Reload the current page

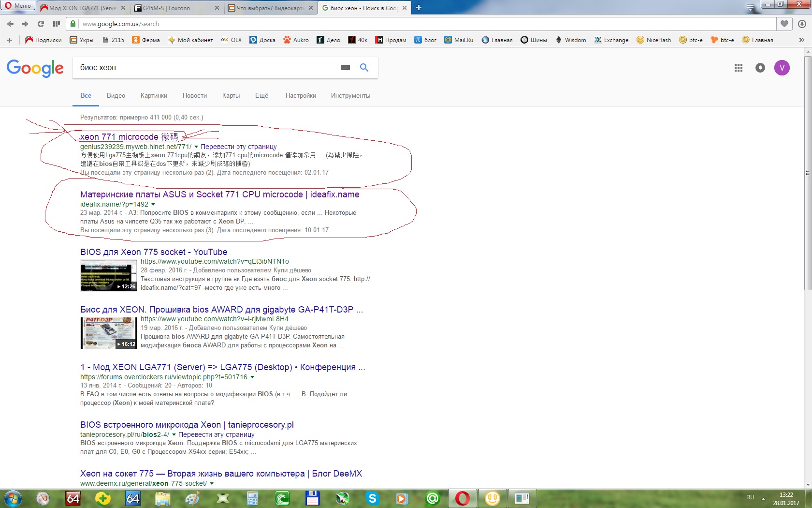tap(41, 24)
